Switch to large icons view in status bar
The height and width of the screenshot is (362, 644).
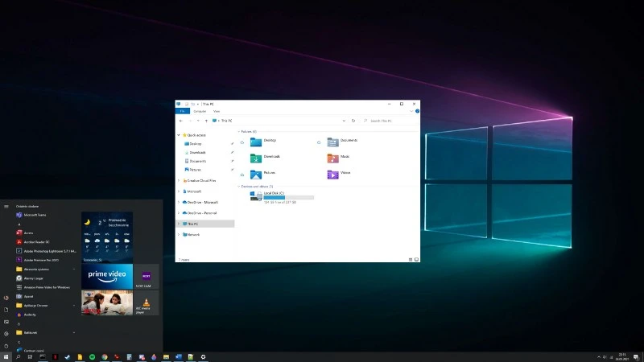[x=416, y=259]
